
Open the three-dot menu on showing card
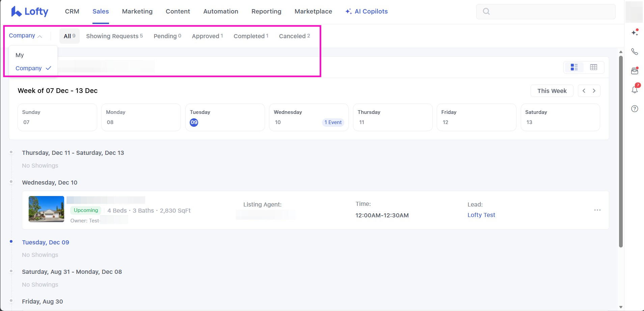pos(597,210)
